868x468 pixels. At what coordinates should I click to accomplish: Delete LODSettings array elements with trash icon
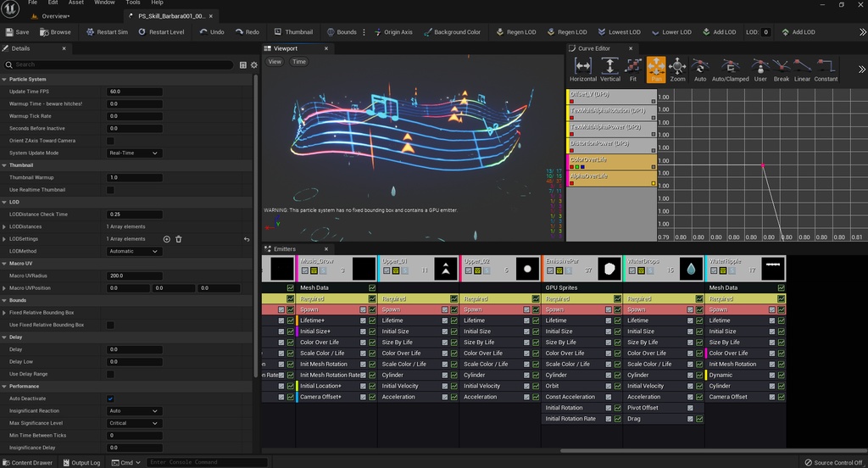pos(179,239)
